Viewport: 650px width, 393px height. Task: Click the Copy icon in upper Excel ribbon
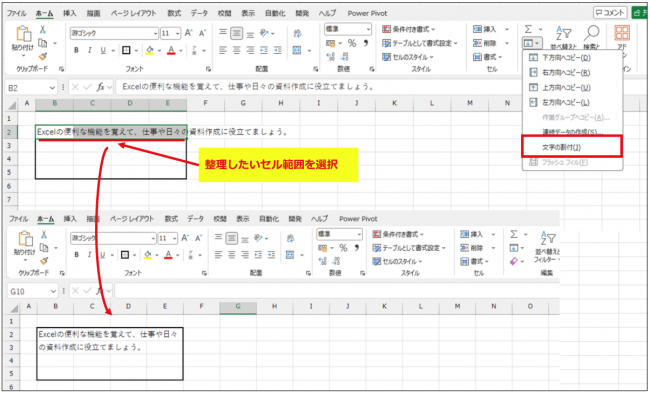click(42, 43)
